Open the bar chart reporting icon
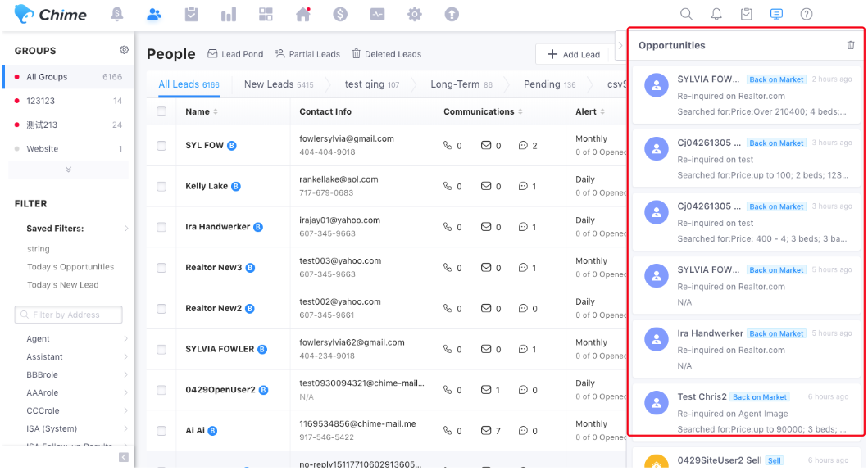 [x=229, y=15]
